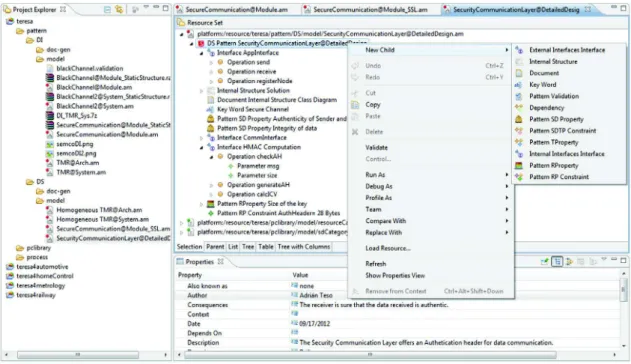631x364 pixels.
Task: Click the teresa4automotive project icon
Action: (x=10, y=267)
